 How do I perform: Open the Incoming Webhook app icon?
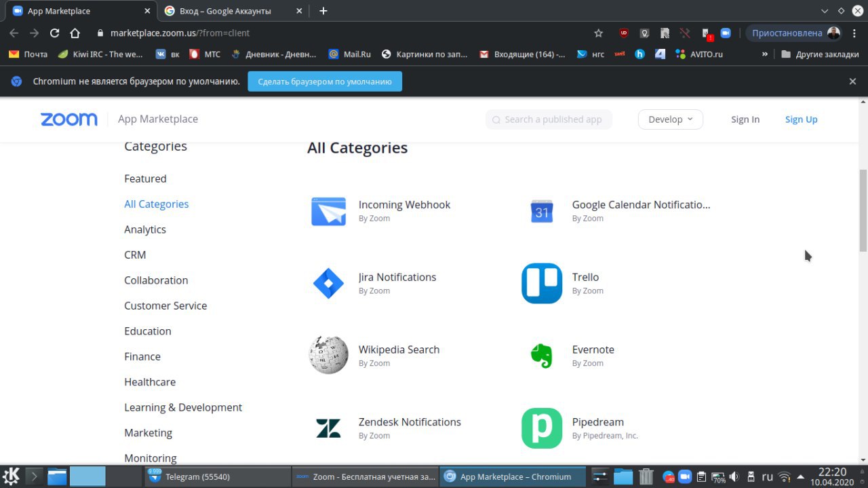[x=328, y=211]
